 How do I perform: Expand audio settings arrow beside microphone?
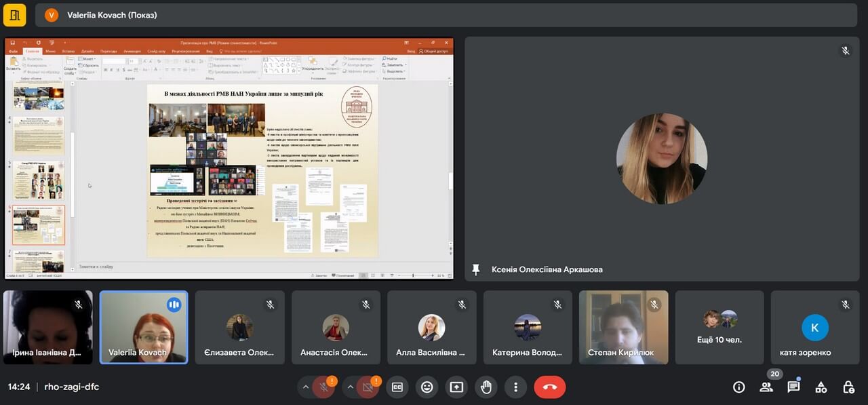pyautogui.click(x=306, y=387)
